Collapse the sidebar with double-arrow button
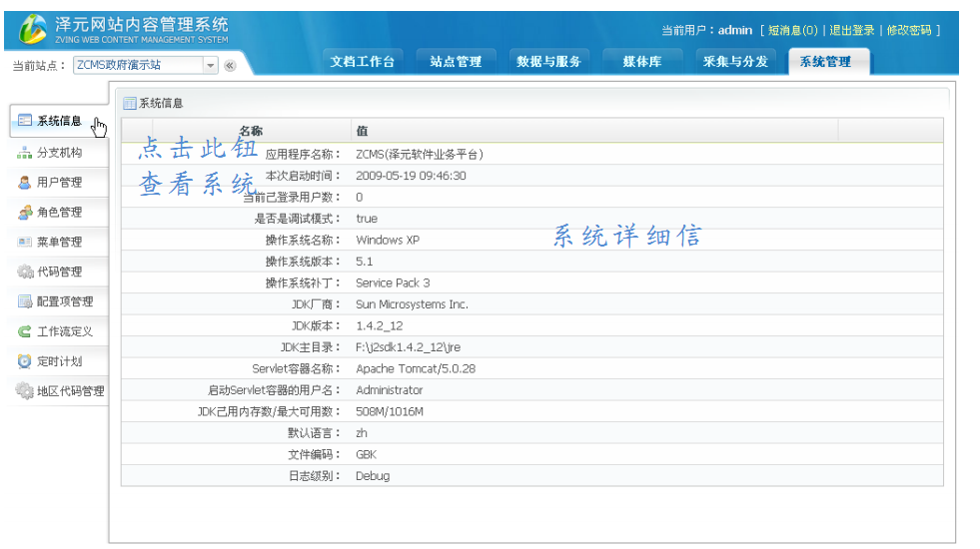The image size is (980, 549). [230, 66]
